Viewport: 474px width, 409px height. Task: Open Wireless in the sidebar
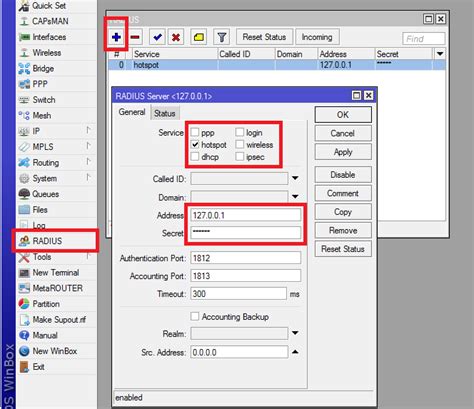47,53
